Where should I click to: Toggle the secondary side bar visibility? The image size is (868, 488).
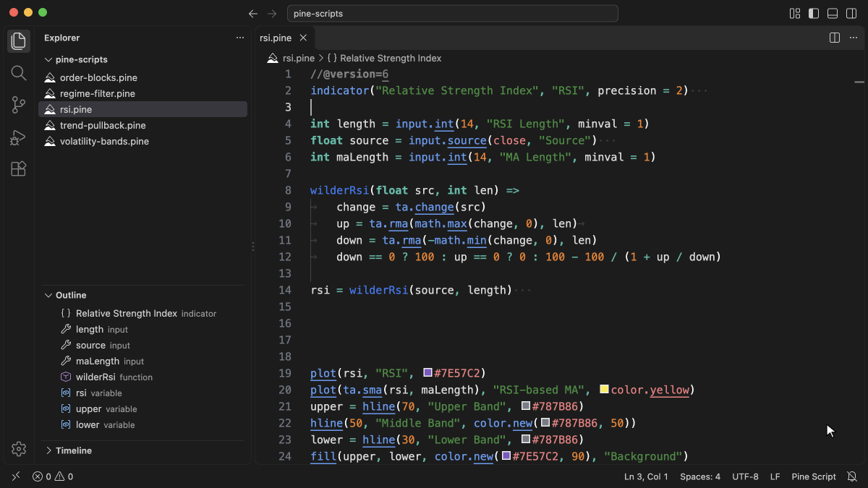pyautogui.click(x=851, y=13)
